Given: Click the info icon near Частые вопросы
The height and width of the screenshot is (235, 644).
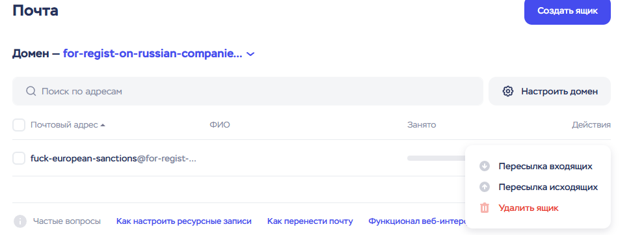Looking at the screenshot, I should 20,221.
